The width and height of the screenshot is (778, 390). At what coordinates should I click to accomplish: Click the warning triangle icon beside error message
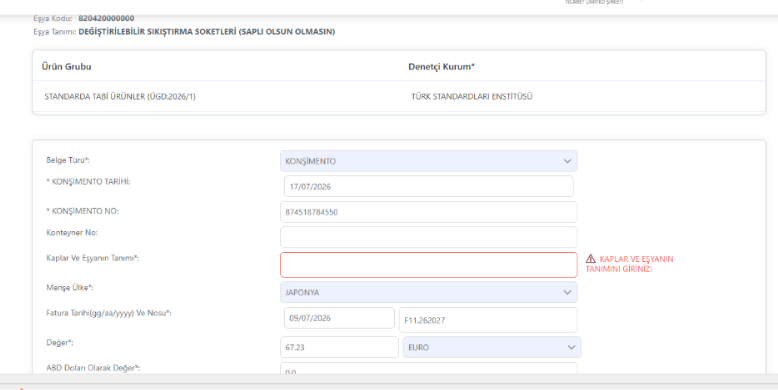click(x=590, y=259)
